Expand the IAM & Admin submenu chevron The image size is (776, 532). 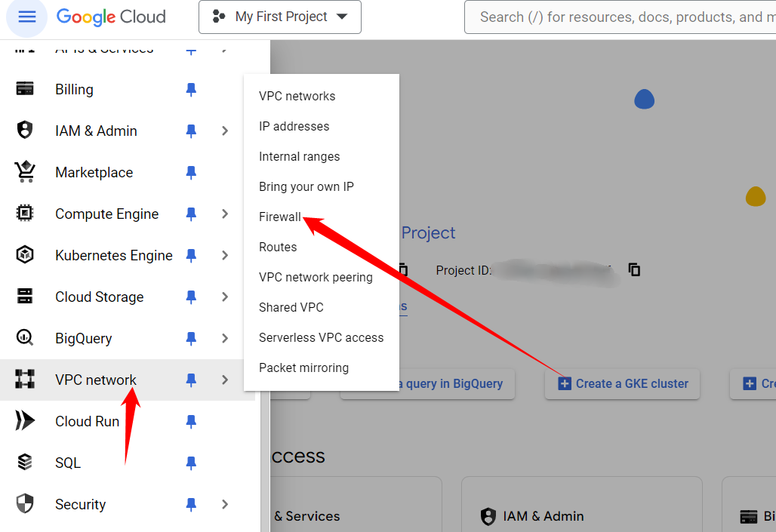tap(225, 131)
